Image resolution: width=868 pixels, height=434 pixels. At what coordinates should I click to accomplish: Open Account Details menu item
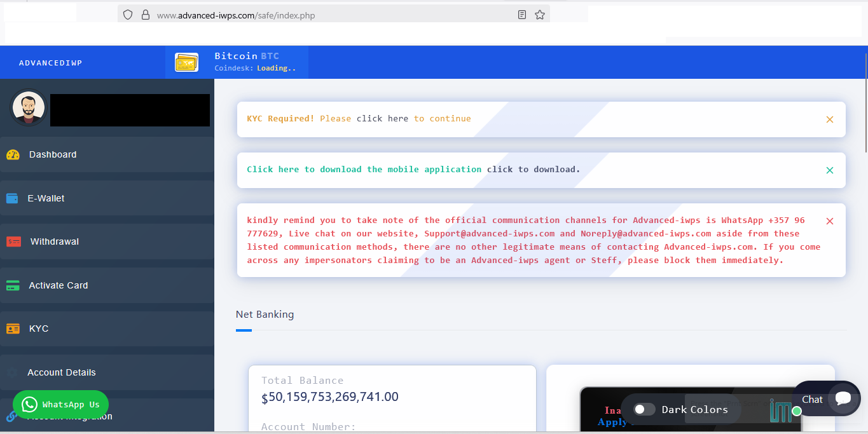[x=62, y=372]
